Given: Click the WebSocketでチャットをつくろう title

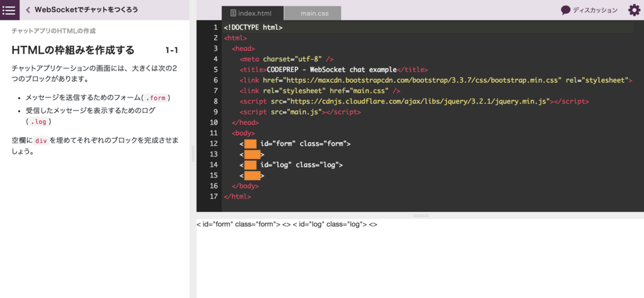Looking at the screenshot, I should point(86,10).
